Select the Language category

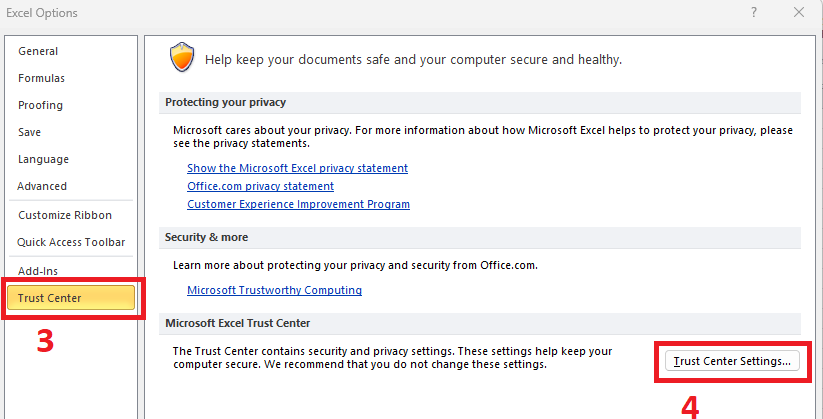(43, 159)
